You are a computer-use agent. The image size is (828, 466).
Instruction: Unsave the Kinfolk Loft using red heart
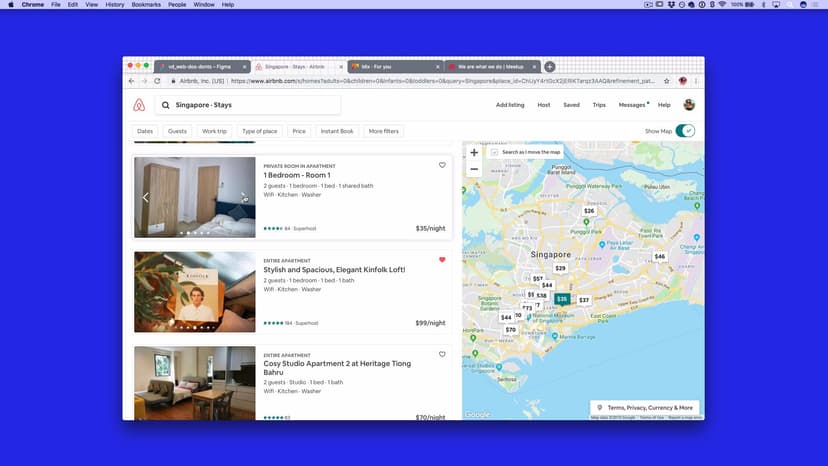(x=442, y=260)
